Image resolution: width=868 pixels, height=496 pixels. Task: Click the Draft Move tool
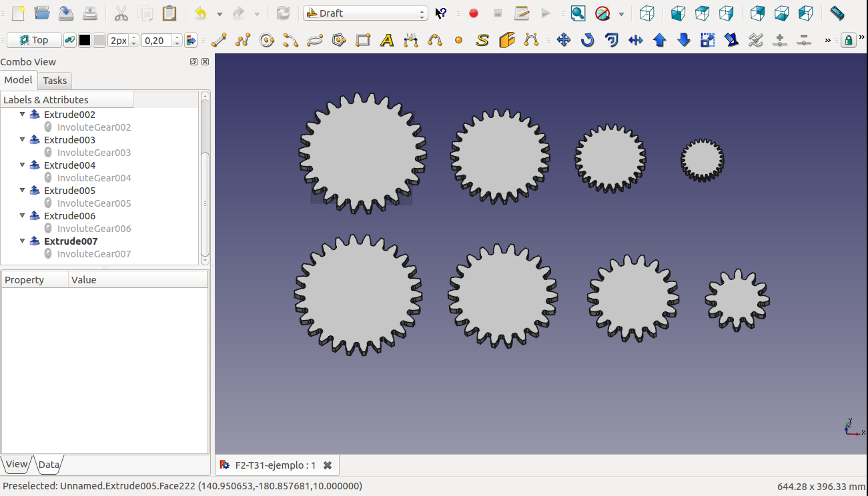tap(563, 41)
